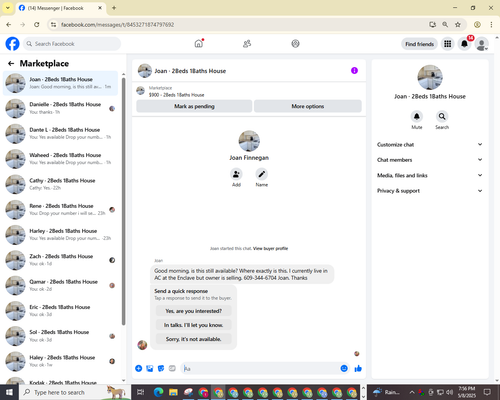Bookmark this page with star icon
This screenshot has height=400, width=500.
(x=458, y=25)
